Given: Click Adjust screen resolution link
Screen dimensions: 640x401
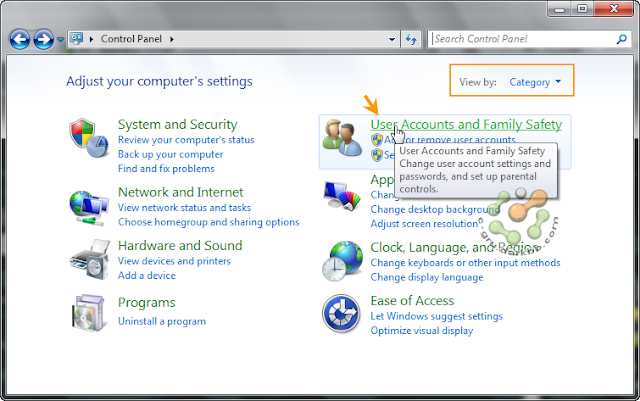Looking at the screenshot, I should pyautogui.click(x=424, y=224).
